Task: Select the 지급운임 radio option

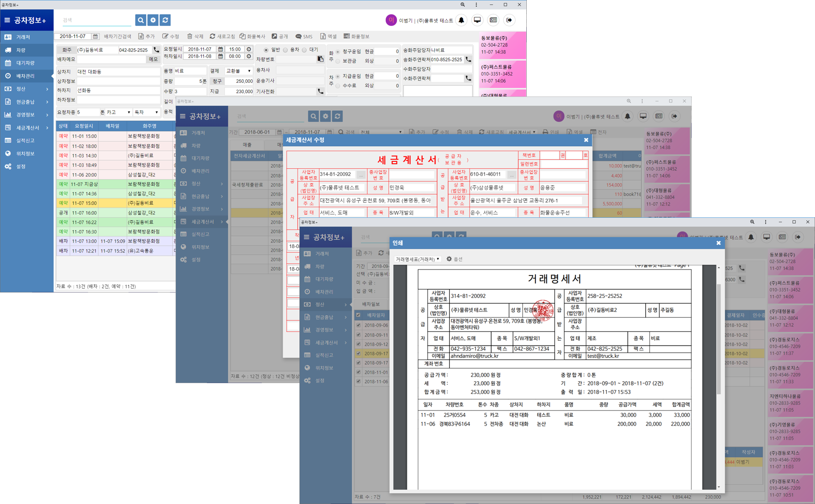Action: tap(338, 77)
